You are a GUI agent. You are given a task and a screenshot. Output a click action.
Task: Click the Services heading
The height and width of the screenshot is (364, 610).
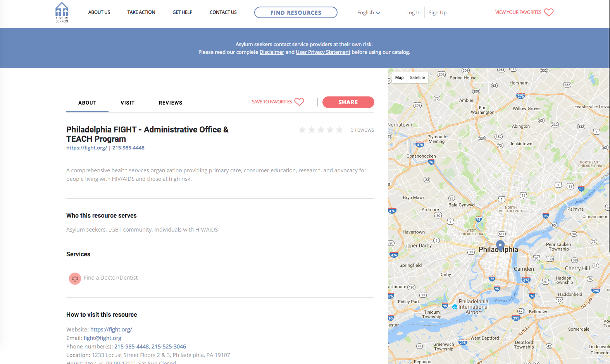[78, 254]
